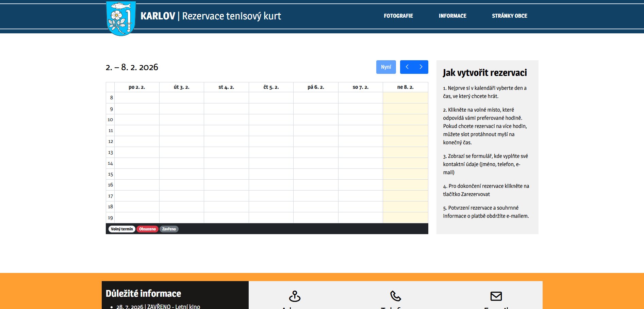Advance to next week with right chevron
This screenshot has width=644, height=309.
[421, 67]
